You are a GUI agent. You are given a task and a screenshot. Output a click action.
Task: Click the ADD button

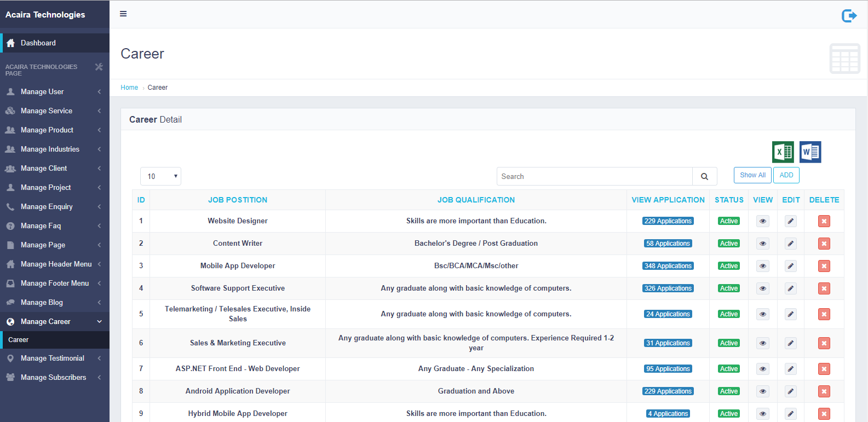click(786, 175)
